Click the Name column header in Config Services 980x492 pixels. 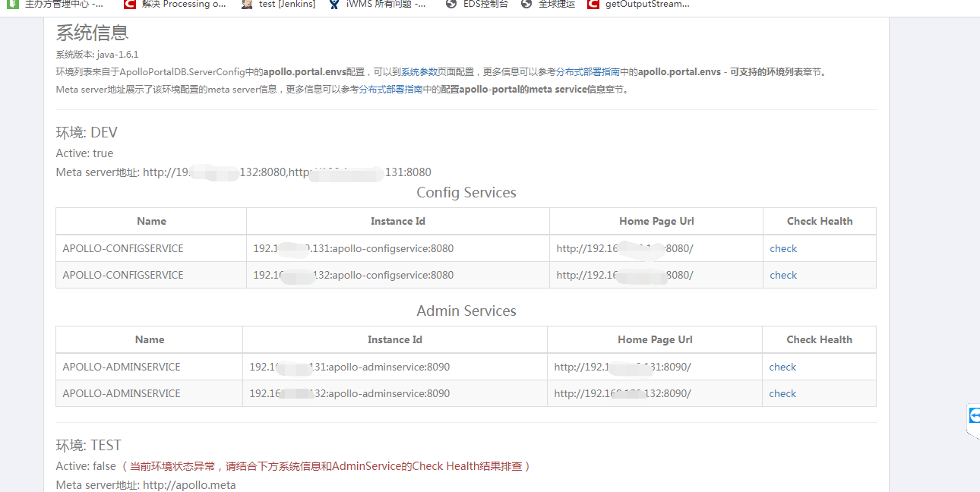pos(151,220)
